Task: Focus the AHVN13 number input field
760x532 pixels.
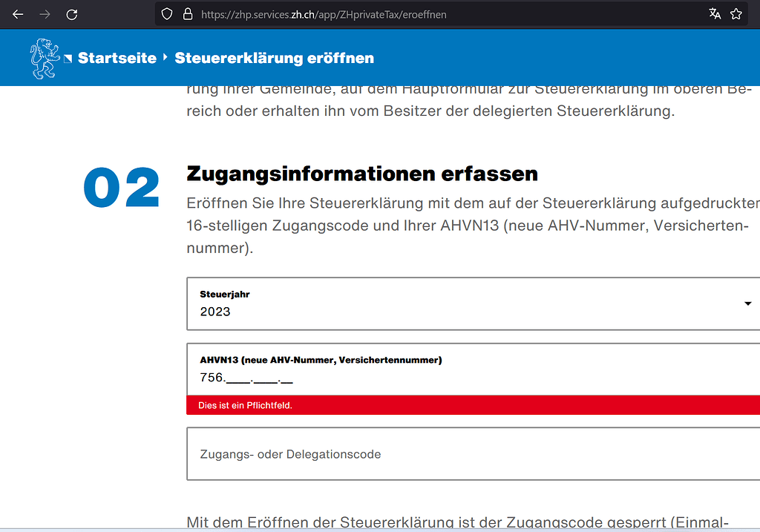Action: [x=371, y=377]
